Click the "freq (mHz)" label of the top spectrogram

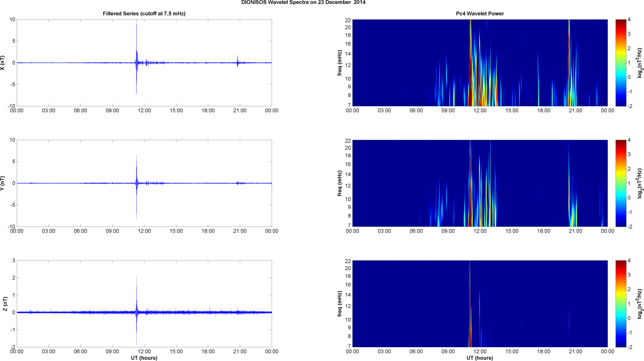tap(340, 63)
